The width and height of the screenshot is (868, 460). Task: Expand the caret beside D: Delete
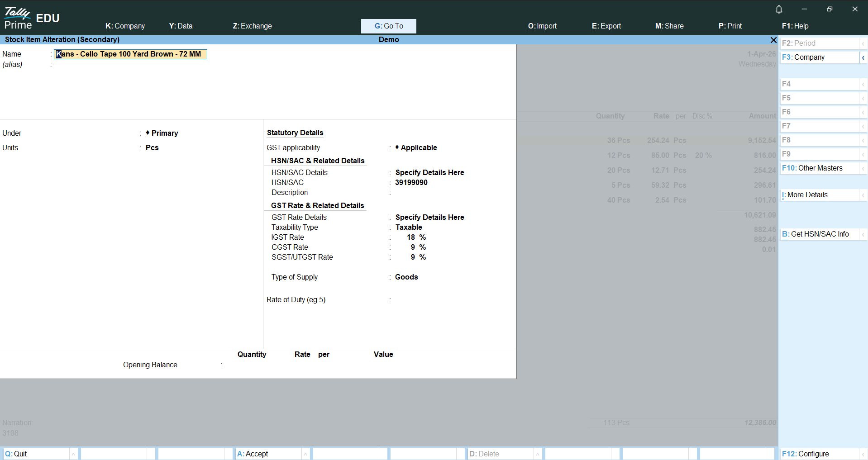click(x=538, y=454)
